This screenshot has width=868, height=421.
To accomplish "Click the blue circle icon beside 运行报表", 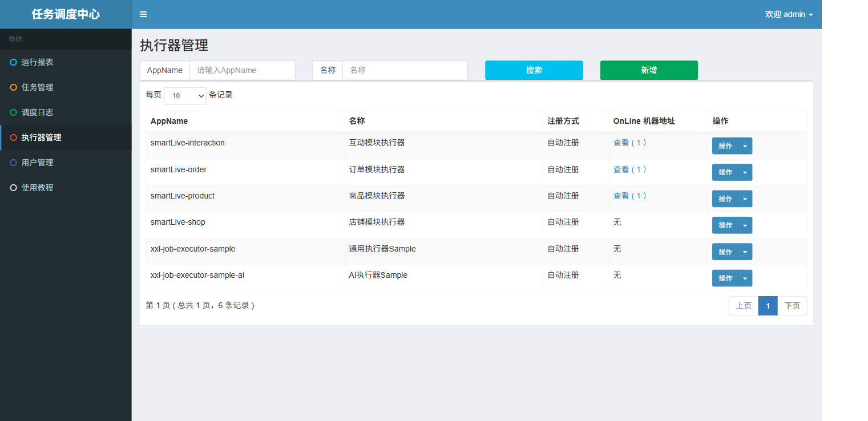I will [14, 62].
